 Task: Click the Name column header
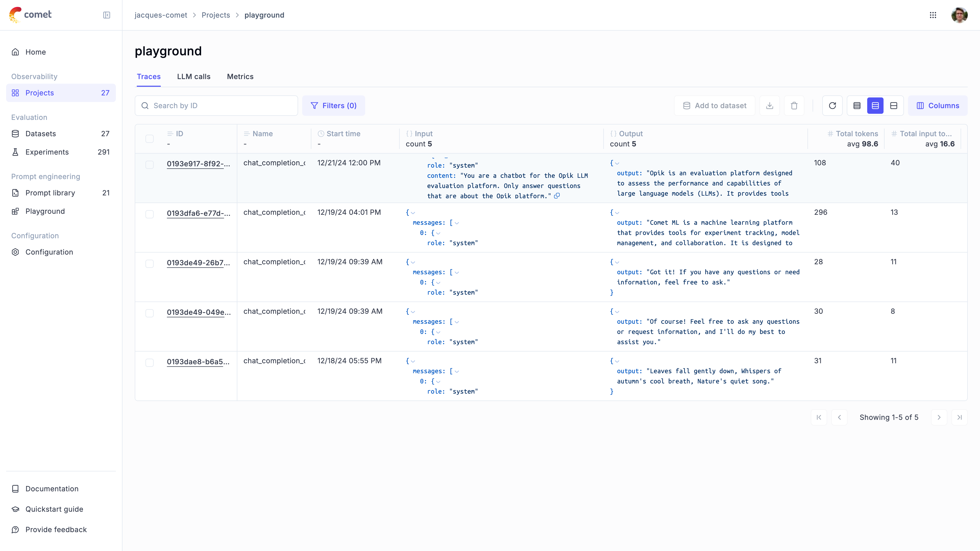pyautogui.click(x=258, y=134)
